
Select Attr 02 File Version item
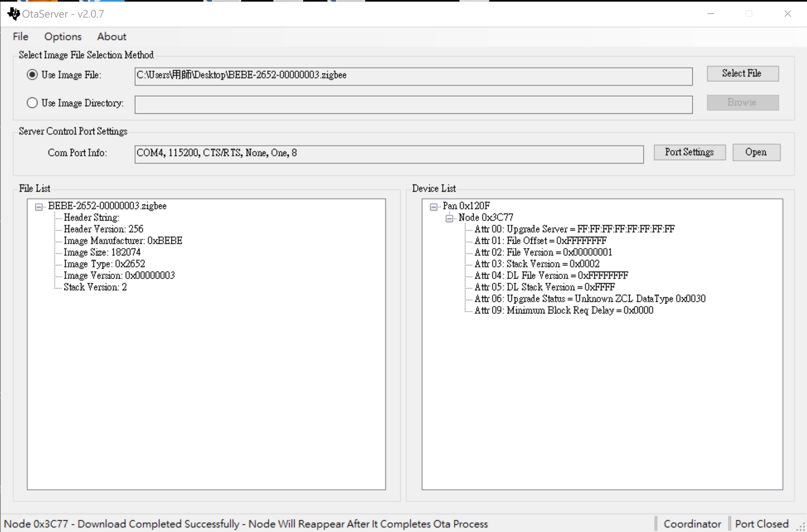pyautogui.click(x=543, y=253)
